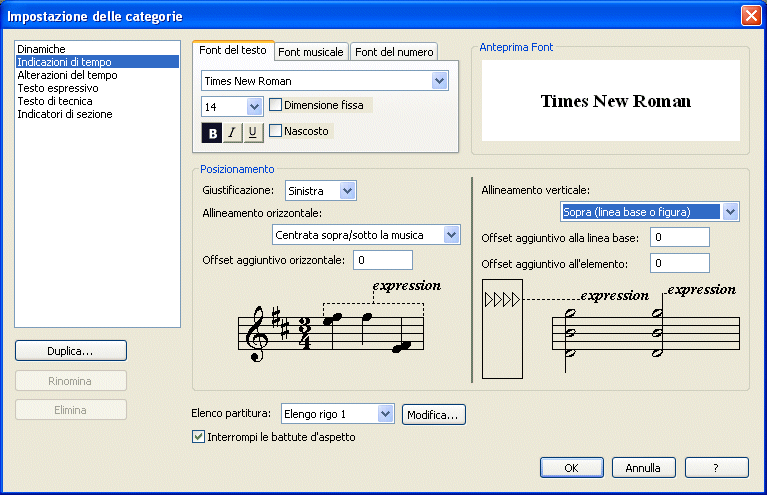Image resolution: width=767 pixels, height=495 pixels.
Task: Switch to the Font musicale tab
Action: click(310, 52)
